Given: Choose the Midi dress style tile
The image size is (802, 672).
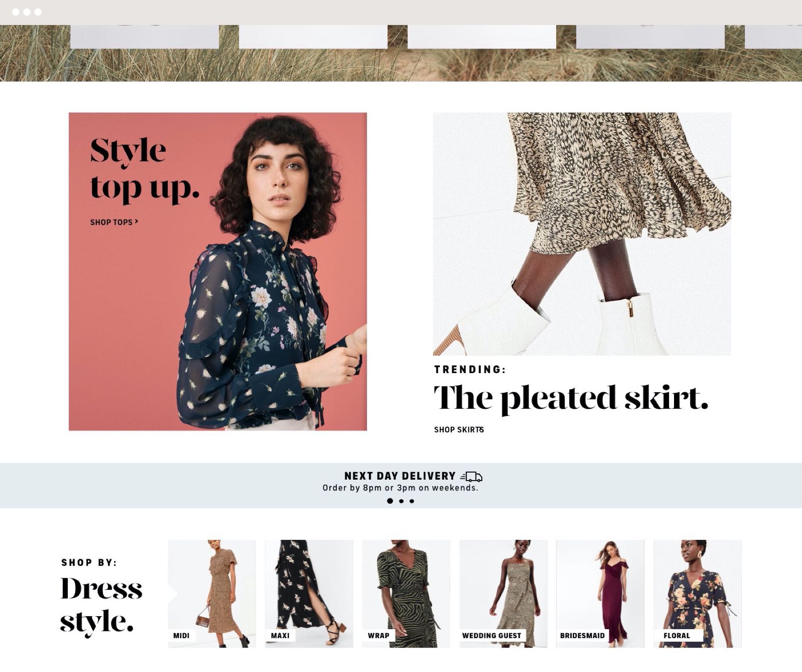Looking at the screenshot, I should (x=212, y=593).
